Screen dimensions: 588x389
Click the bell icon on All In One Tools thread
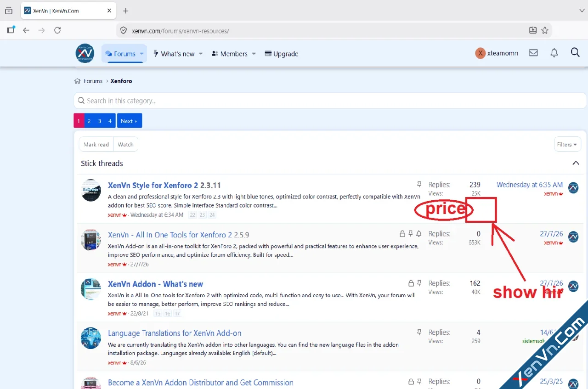pyautogui.click(x=419, y=233)
